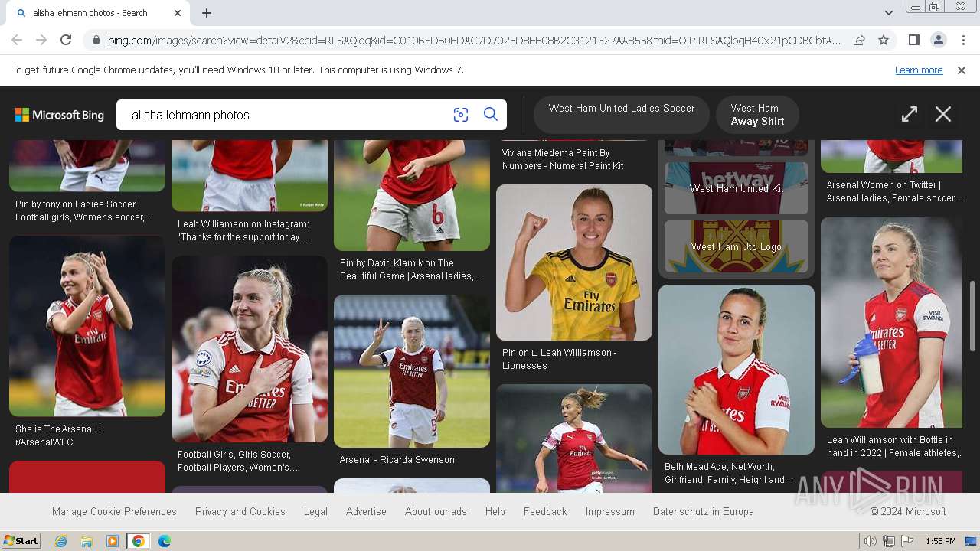Open the Help footer link
This screenshot has width=980, height=551.
click(x=495, y=511)
